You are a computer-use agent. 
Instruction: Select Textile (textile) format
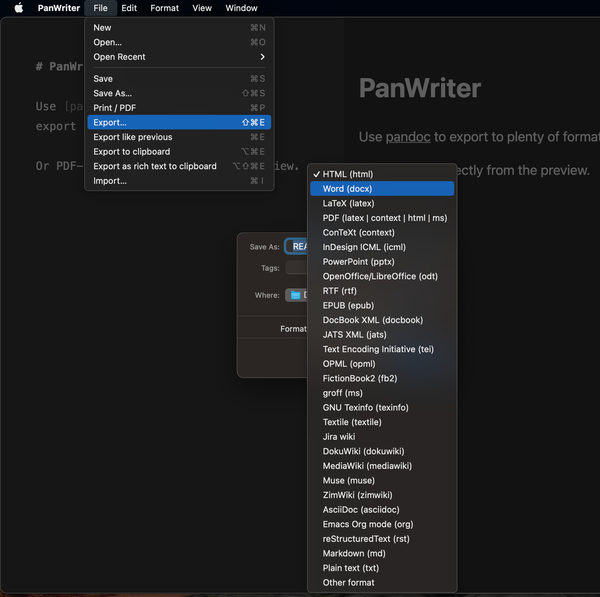pyautogui.click(x=382, y=422)
